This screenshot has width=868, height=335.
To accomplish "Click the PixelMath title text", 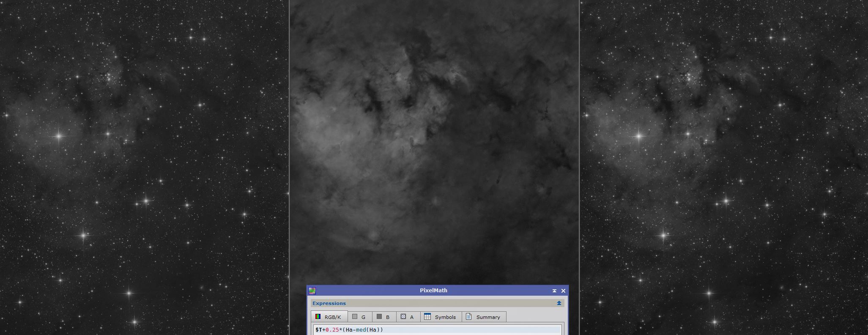I will [433, 291].
